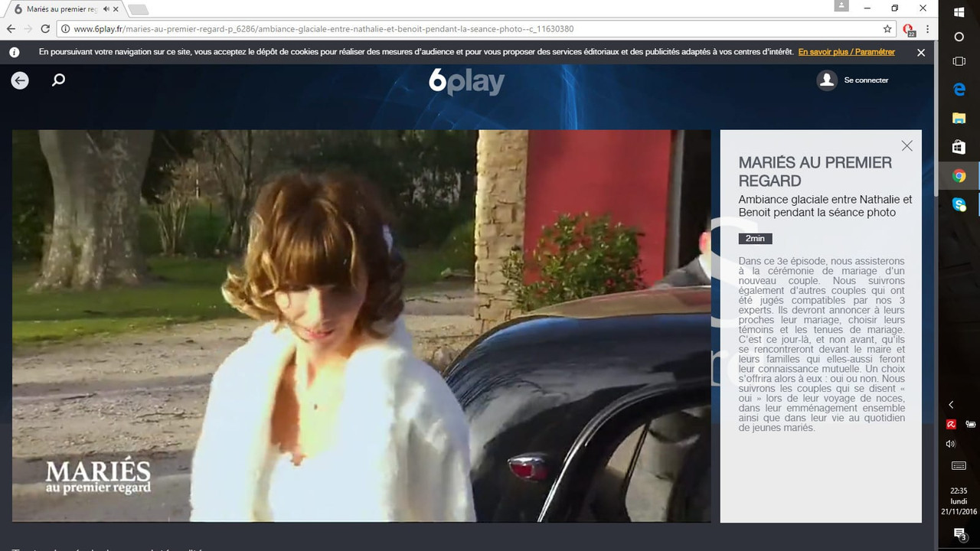The width and height of the screenshot is (980, 551).
Task: Open File Explorer from taskbar
Action: (959, 118)
